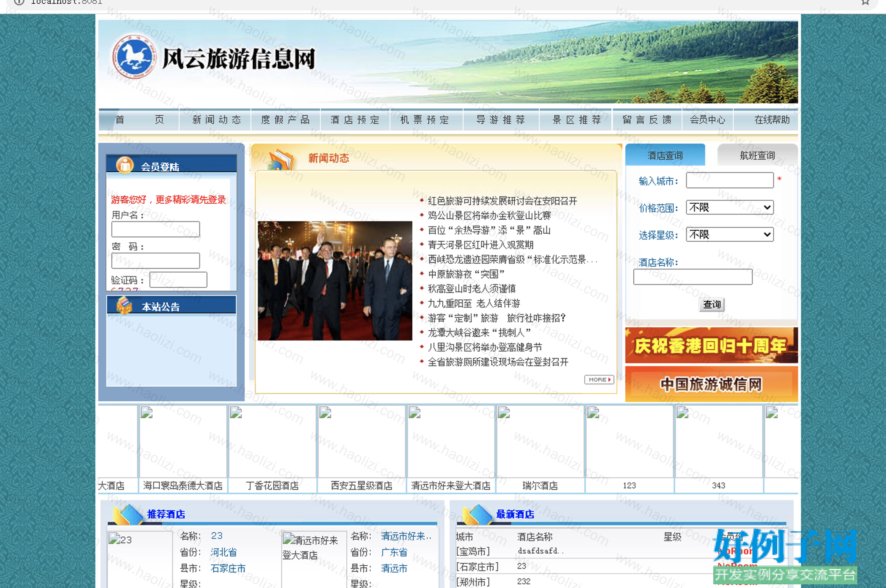Click the 广东省 province link
The height and width of the screenshot is (588, 886).
394,552
